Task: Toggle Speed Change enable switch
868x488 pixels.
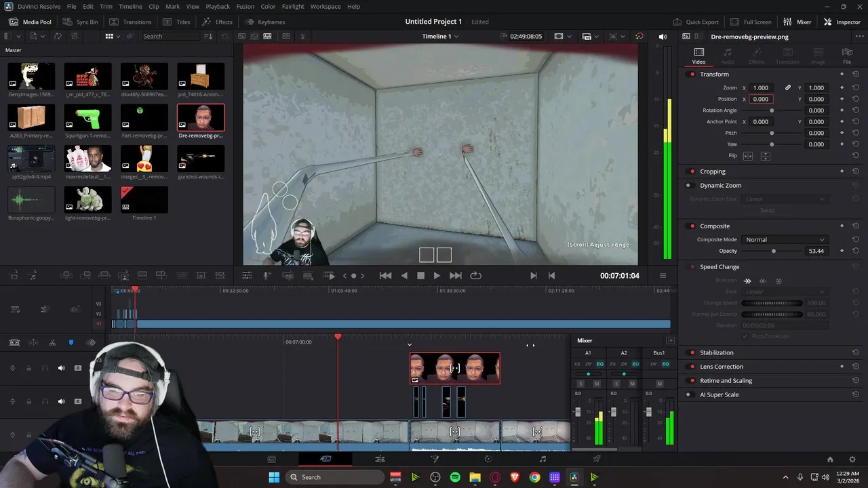Action: pyautogui.click(x=692, y=266)
